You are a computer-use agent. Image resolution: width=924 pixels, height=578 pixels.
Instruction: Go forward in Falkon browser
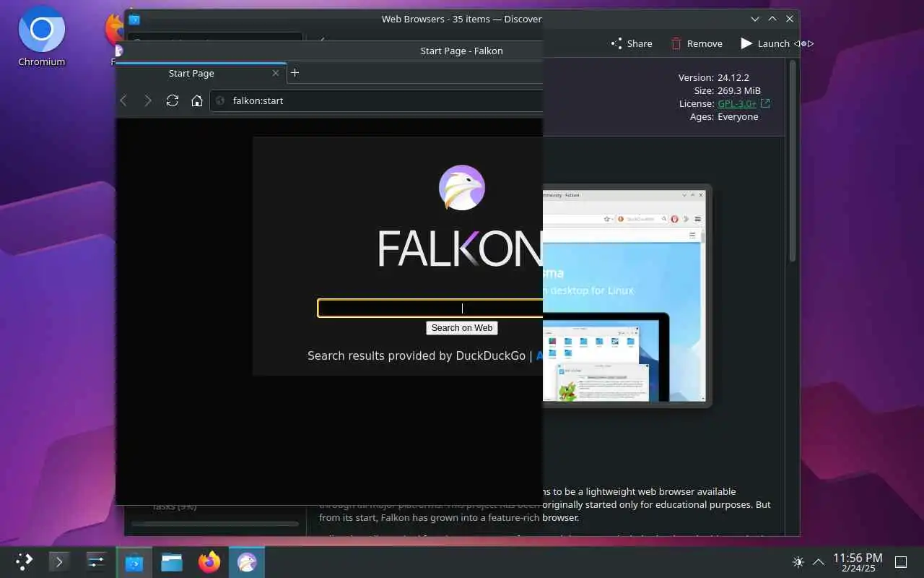click(148, 100)
